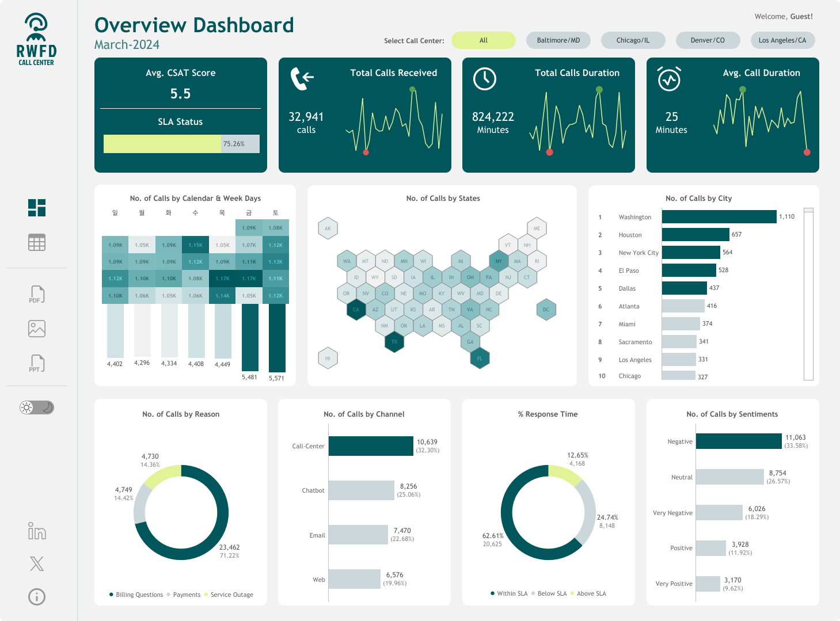Open the dashboard overview grid icon

click(x=37, y=208)
